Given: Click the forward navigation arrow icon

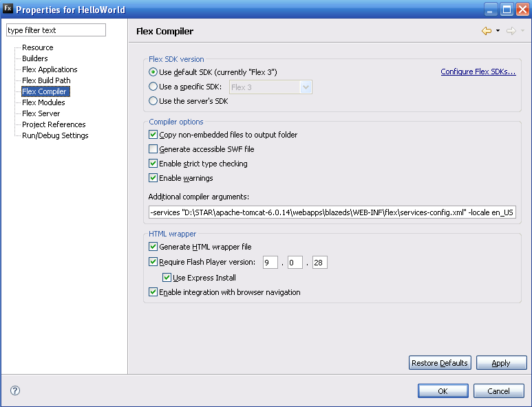Looking at the screenshot, I should pos(511,31).
